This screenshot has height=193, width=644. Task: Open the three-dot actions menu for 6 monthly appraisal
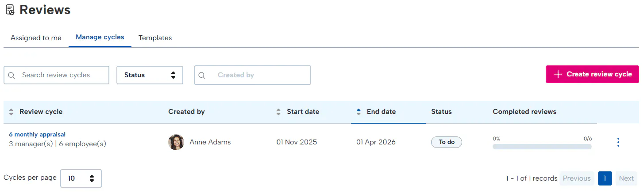(618, 142)
